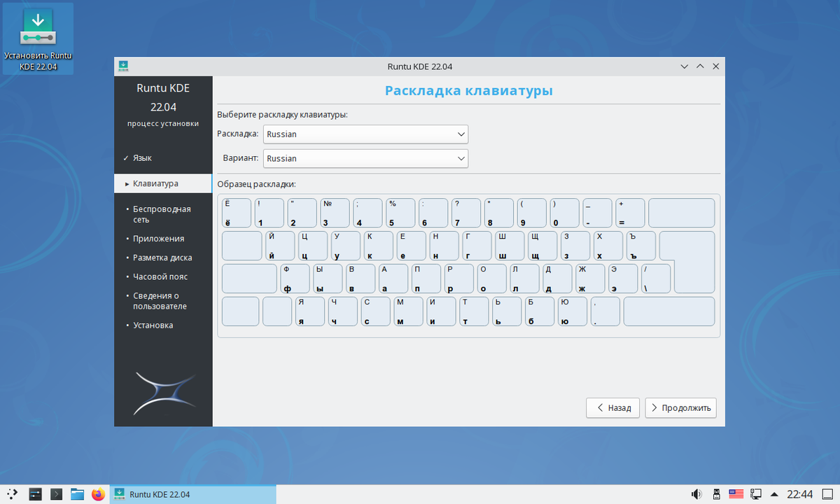
Task: Launch Firefox from the taskbar
Action: (98, 494)
